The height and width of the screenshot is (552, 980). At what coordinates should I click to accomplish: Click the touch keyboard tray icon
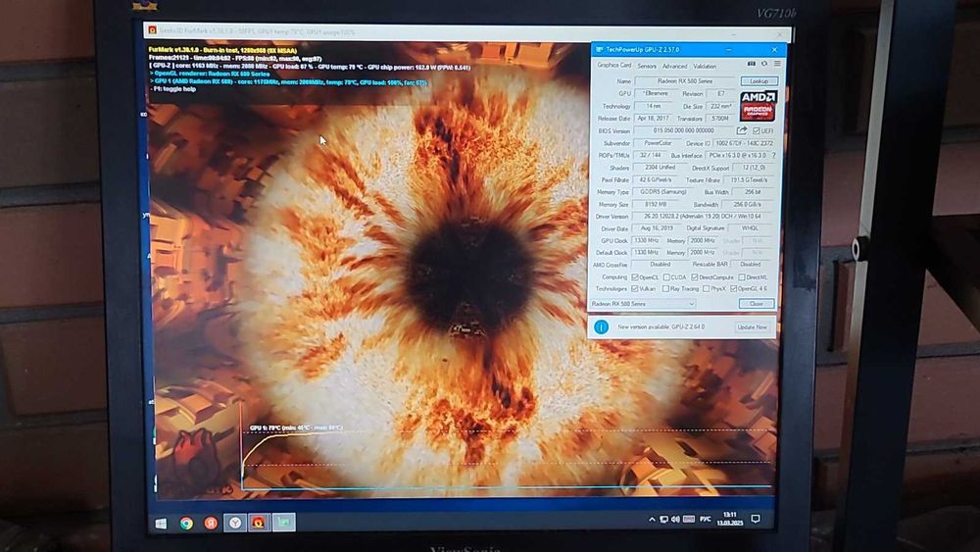[689, 519]
